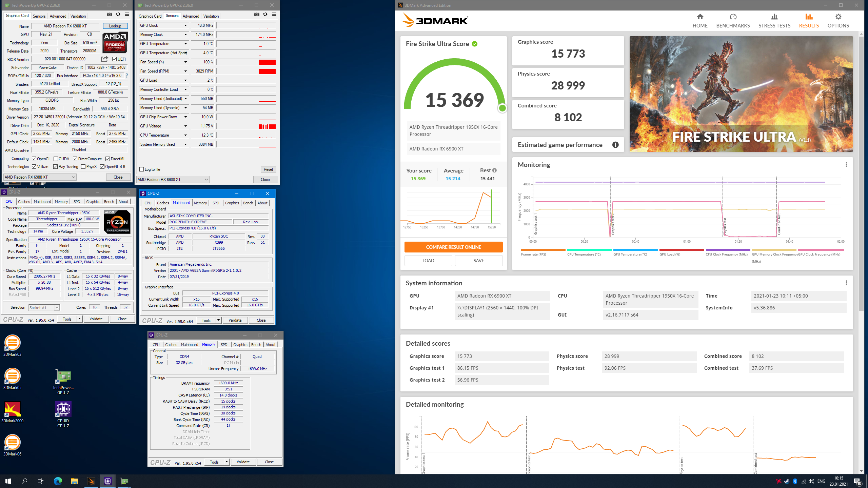Toggle the DirectML checkbox in GPU-Z
868x488 pixels.
coord(108,159)
